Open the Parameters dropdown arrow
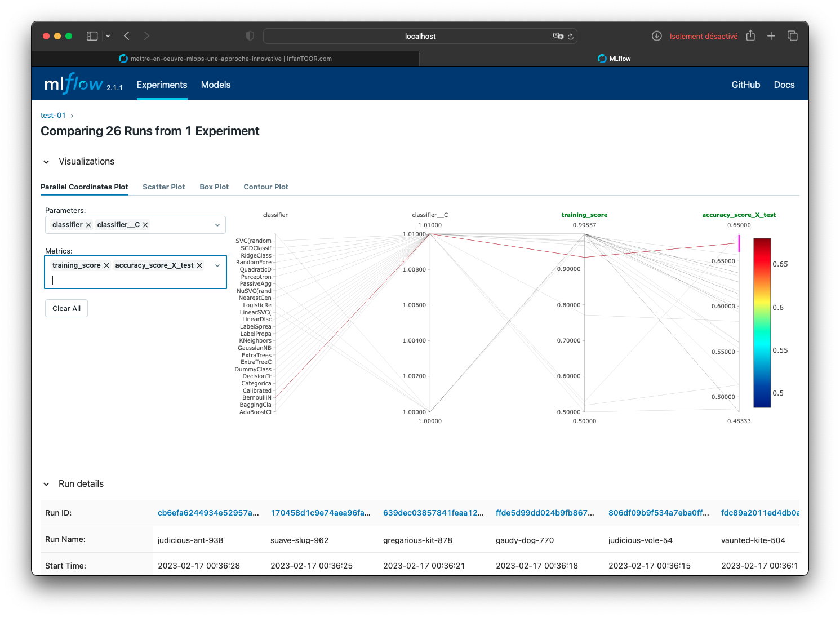The width and height of the screenshot is (840, 617). [x=217, y=225]
